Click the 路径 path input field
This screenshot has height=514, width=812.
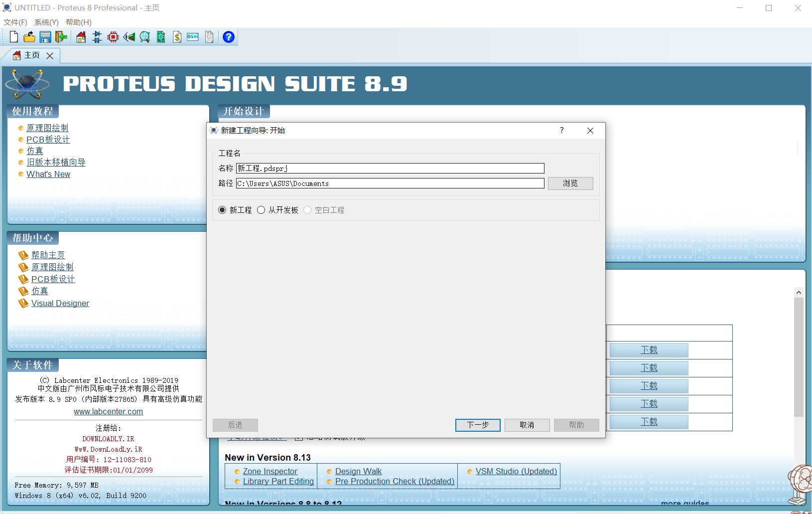(x=390, y=183)
